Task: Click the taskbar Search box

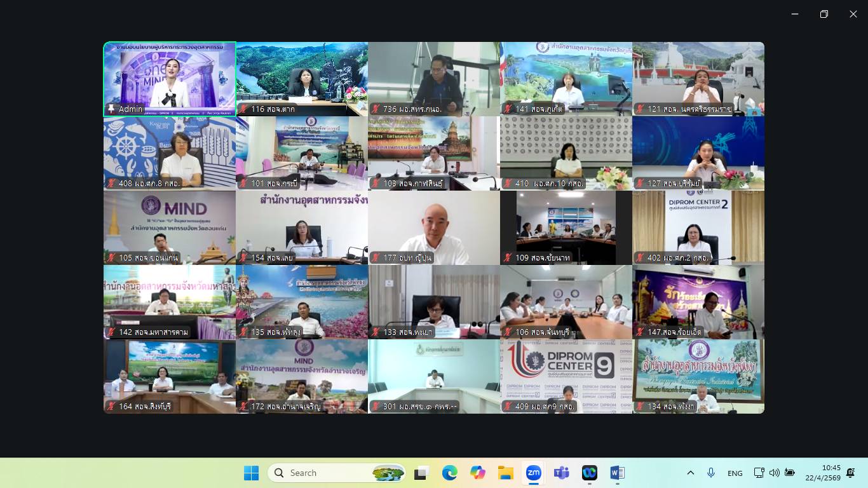Action: pos(337,473)
